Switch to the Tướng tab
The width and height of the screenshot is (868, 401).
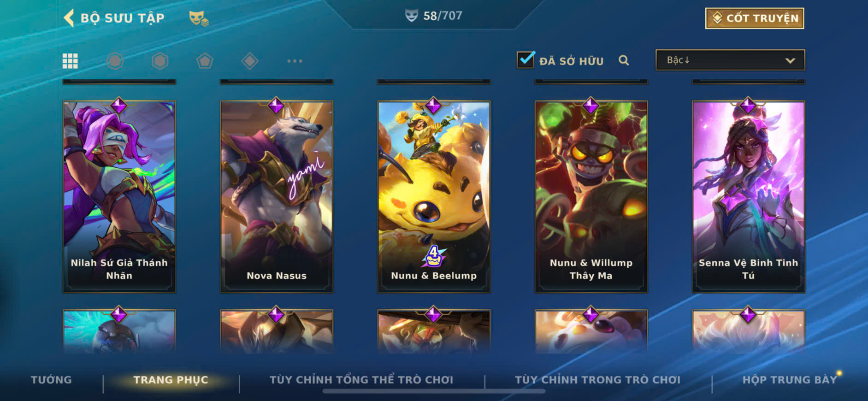tap(51, 380)
